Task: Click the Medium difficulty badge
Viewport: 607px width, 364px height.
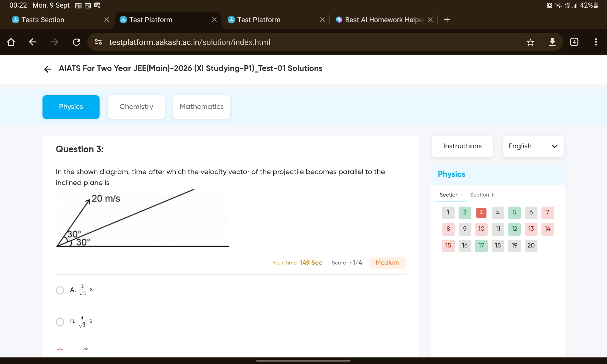Action: pos(387,263)
